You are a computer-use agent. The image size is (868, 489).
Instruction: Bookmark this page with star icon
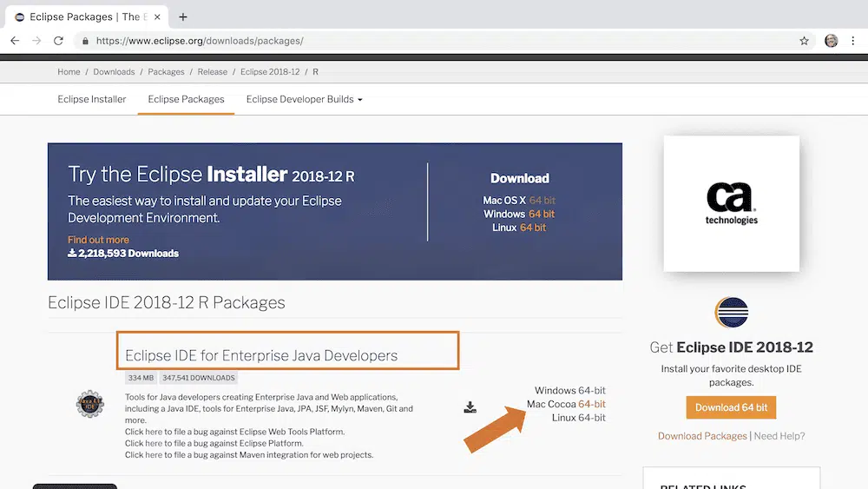click(804, 41)
